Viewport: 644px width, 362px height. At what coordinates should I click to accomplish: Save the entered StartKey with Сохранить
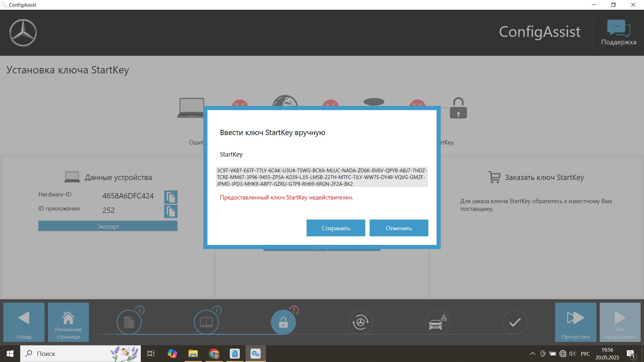(336, 228)
